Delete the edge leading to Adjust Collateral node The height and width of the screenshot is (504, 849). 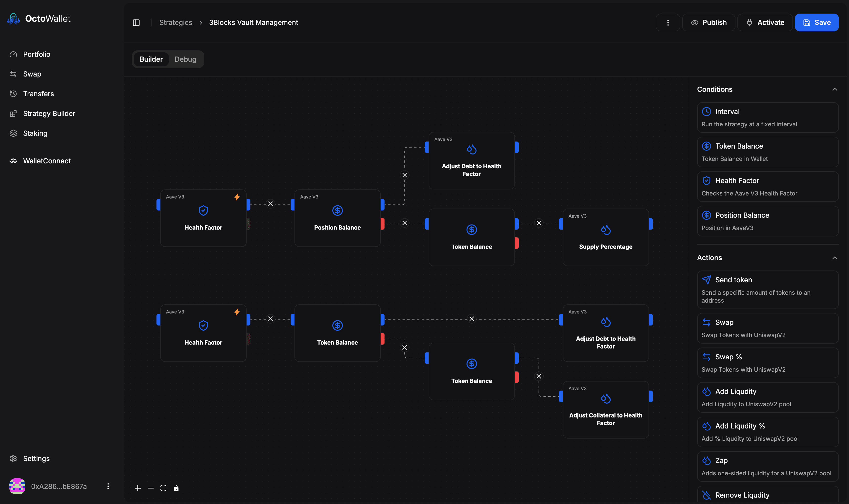[x=539, y=376]
